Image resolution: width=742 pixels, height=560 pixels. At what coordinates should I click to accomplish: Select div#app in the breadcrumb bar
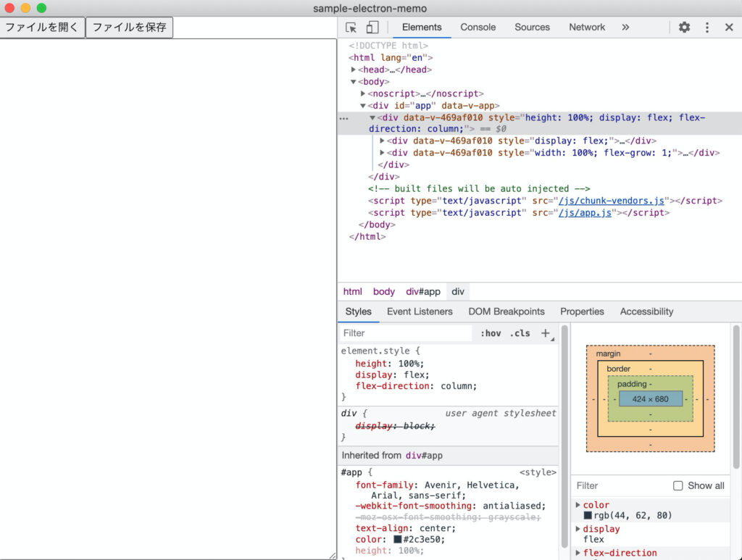coord(423,292)
